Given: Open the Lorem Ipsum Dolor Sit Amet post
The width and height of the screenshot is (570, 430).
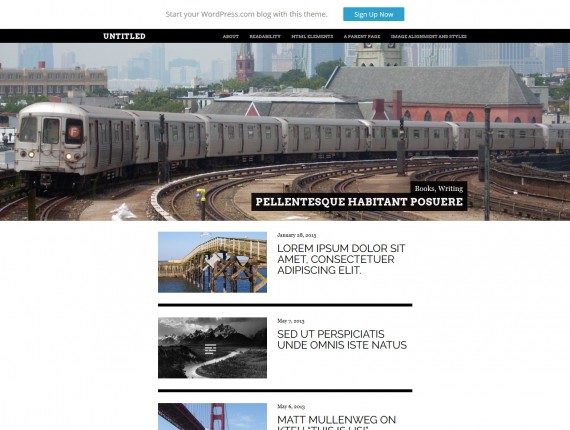Looking at the screenshot, I should click(x=341, y=259).
